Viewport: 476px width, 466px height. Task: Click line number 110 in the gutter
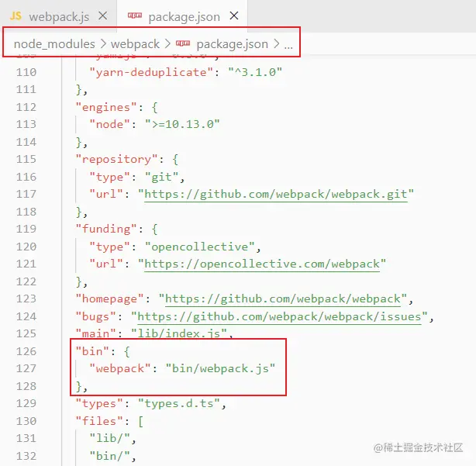click(x=26, y=72)
